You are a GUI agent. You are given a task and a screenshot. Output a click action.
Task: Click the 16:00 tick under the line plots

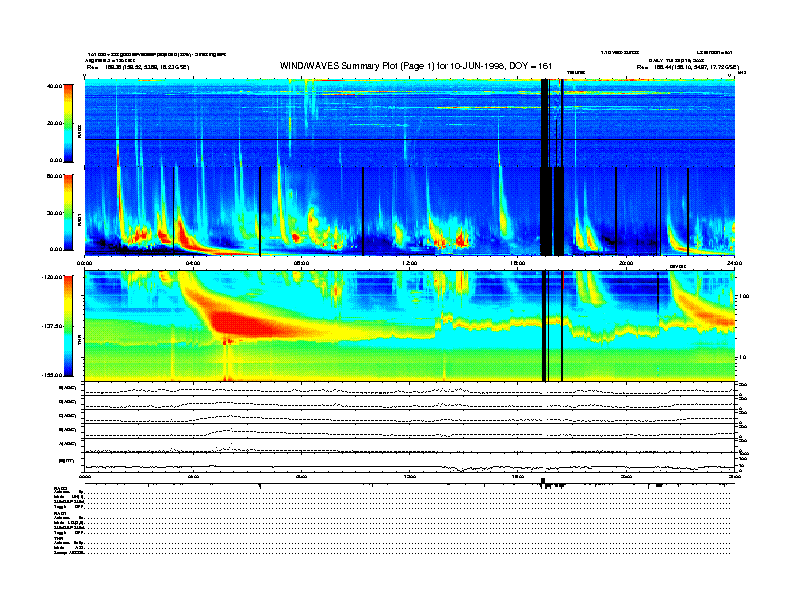click(518, 476)
